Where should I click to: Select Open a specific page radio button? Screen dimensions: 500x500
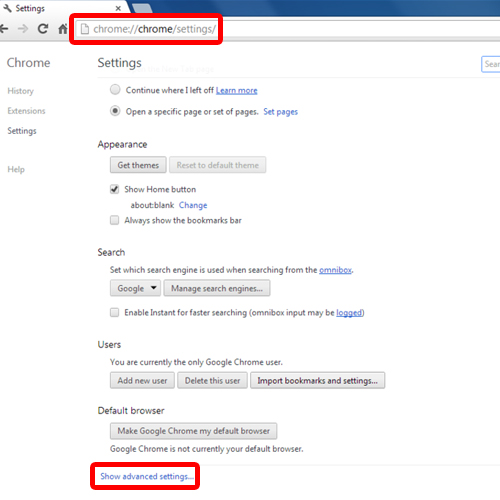[x=115, y=111]
